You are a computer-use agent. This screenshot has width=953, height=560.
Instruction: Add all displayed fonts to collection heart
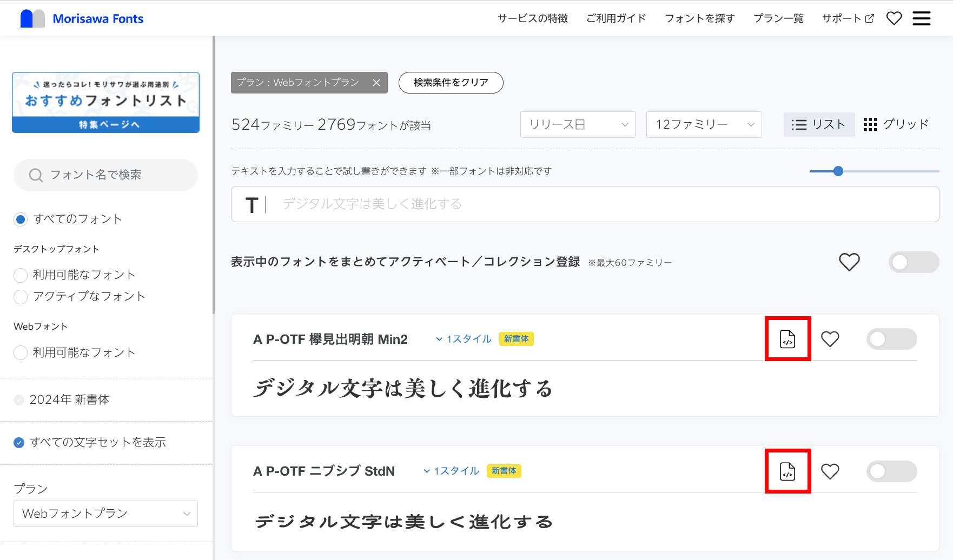(849, 262)
